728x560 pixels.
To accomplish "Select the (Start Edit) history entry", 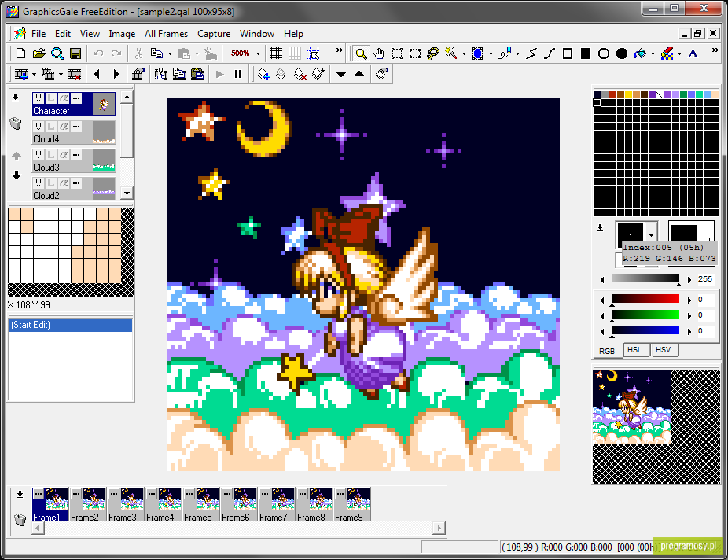I will (71, 325).
